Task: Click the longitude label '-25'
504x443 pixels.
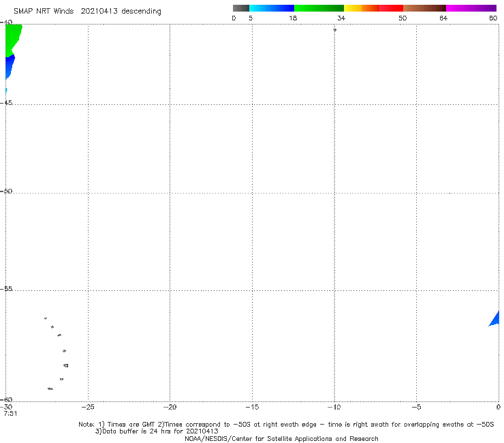Action: coord(88,408)
